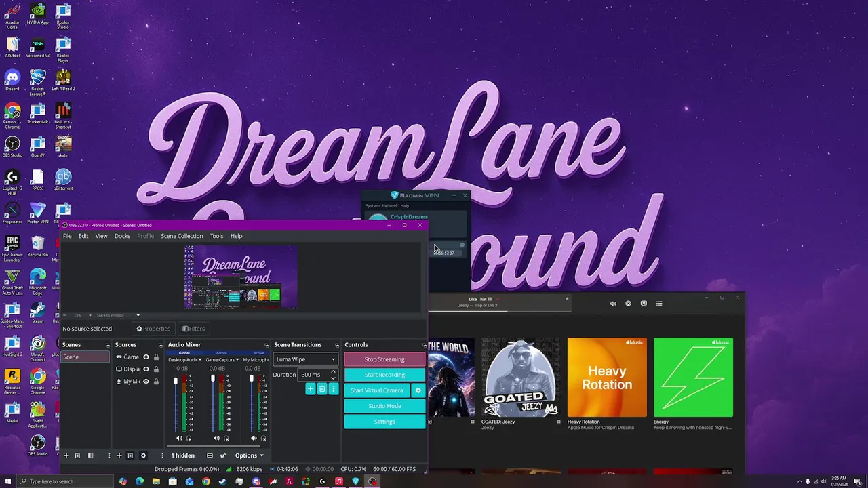Click Start Recording button
Image resolution: width=868 pixels, height=488 pixels.
pos(384,375)
